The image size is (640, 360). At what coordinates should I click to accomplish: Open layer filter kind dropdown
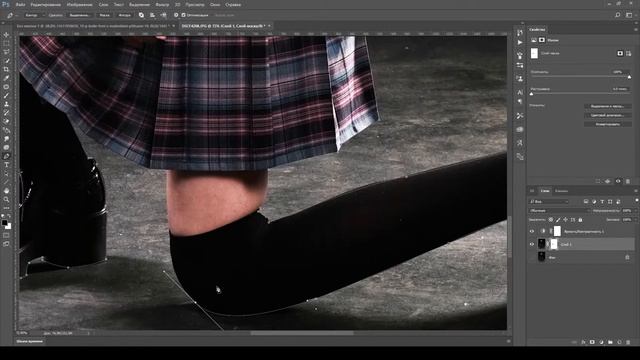click(549, 202)
